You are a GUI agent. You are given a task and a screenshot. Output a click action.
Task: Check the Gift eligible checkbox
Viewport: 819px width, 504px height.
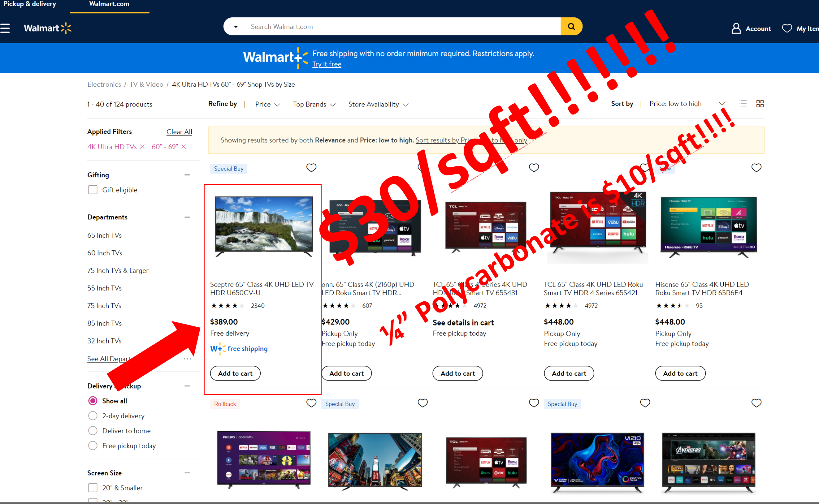[x=93, y=190]
